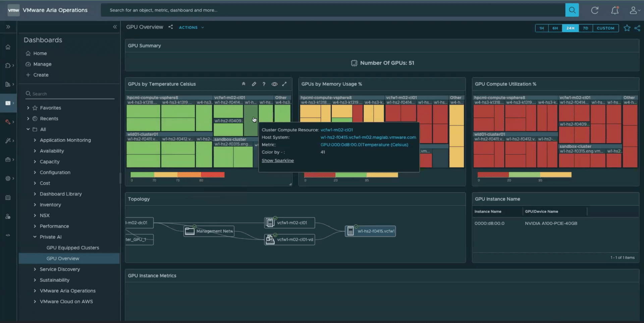644x323 pixels.
Task: Open w1-hs2-f0415 host system link
Action: (368, 137)
